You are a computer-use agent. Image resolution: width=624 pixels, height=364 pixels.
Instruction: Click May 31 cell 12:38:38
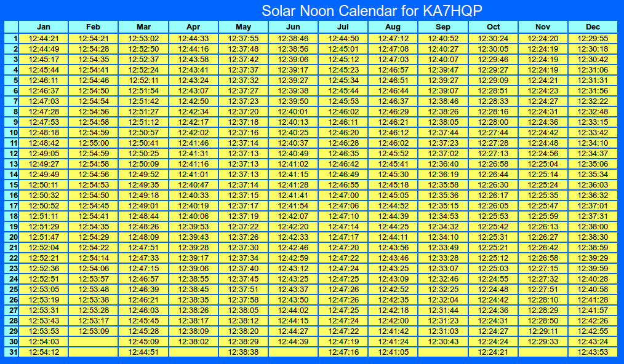tap(243, 352)
